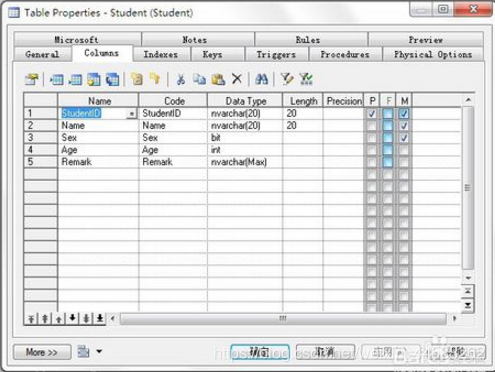This screenshot has height=372, width=495.
Task: Click the Remark name cell
Action: pos(98,162)
